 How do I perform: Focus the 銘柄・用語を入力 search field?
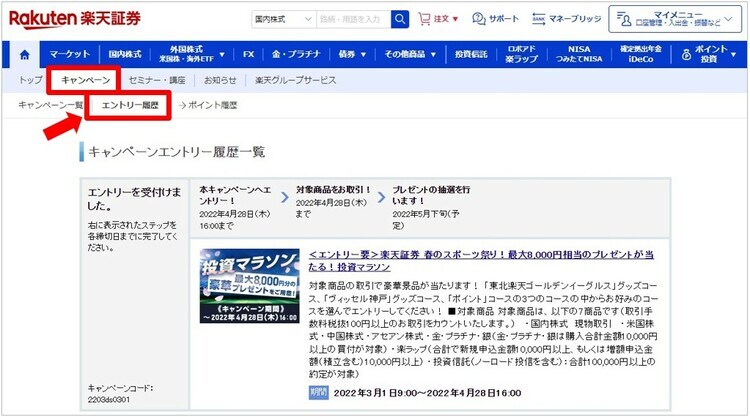[353, 19]
